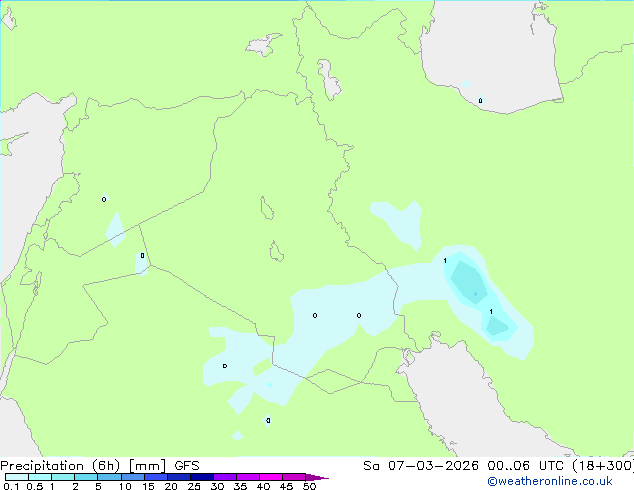Select the 25–30 mm navy legend swatch
Screen dimensions: 634x490
click(x=201, y=477)
